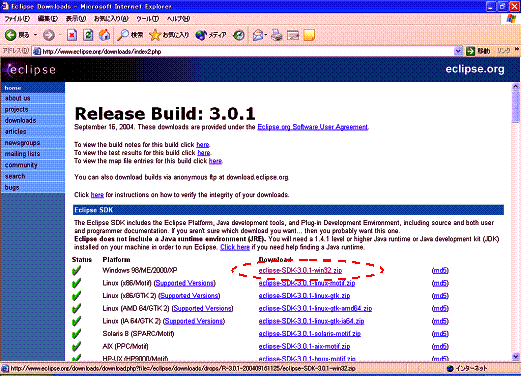Open the View menu
The width and height of the screenshot is (523, 377).
(76, 19)
